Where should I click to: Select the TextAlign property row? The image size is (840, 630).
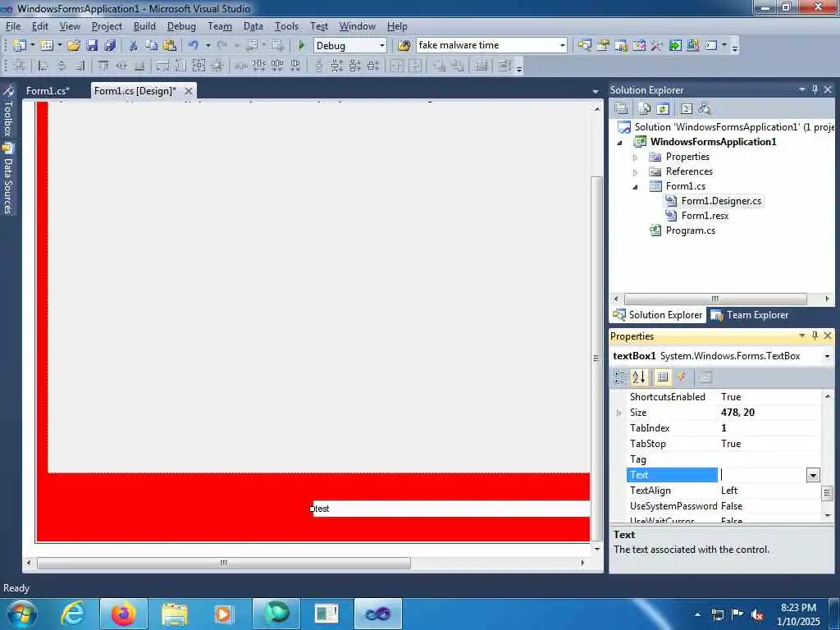tap(724, 491)
